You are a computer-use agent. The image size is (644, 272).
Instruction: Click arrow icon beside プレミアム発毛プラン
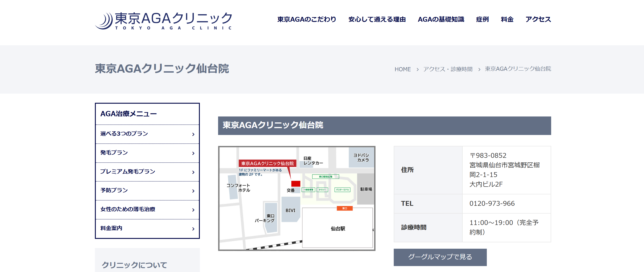[193, 172]
